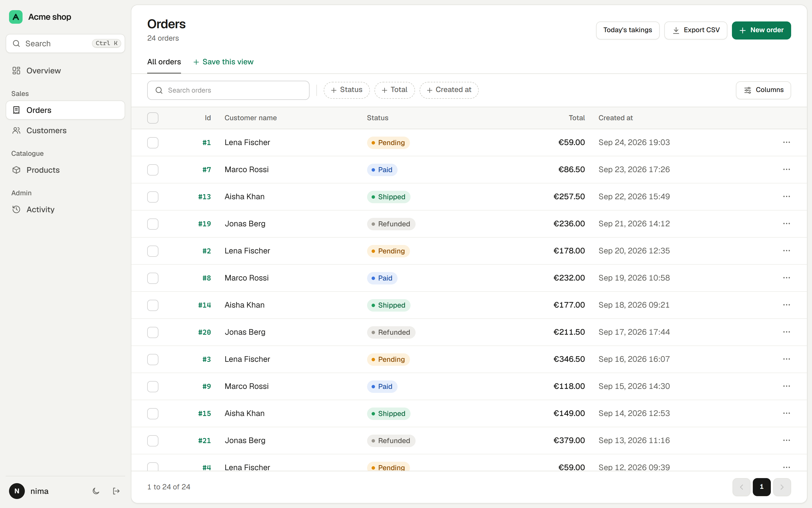812x508 pixels.
Task: Click the Acme shop logo icon
Action: [16, 17]
